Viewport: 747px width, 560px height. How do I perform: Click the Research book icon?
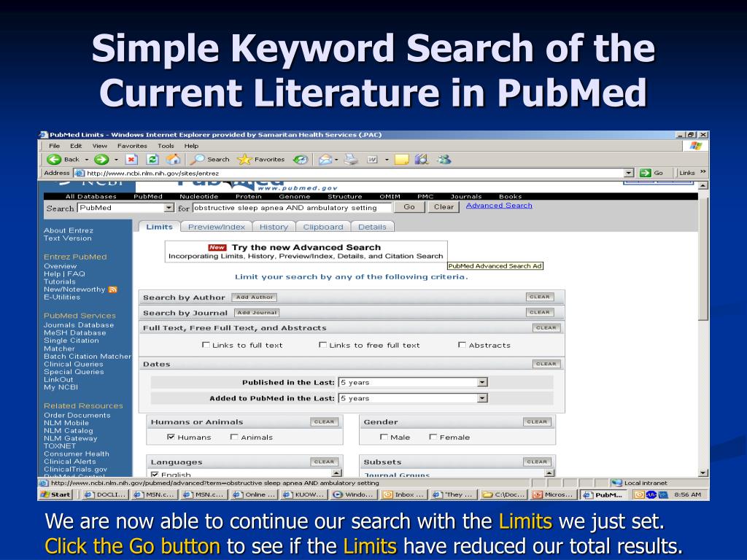[422, 160]
